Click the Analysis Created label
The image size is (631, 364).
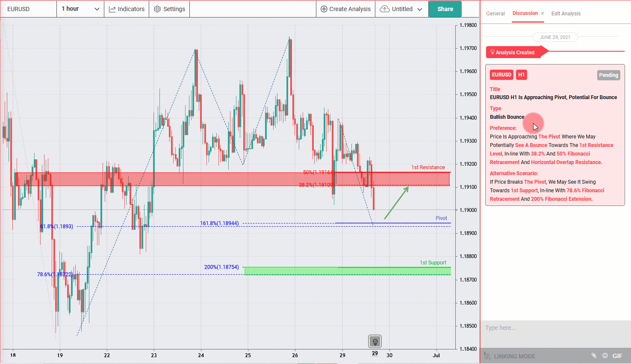click(515, 53)
